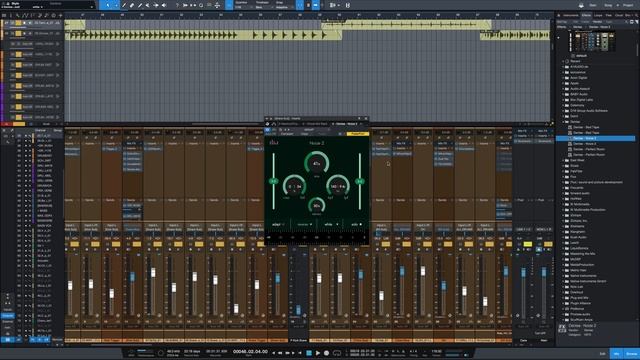Viewport: 640px width, 360px height.
Task: Select the Bend tool in toolbar
Action: click(x=156, y=5)
